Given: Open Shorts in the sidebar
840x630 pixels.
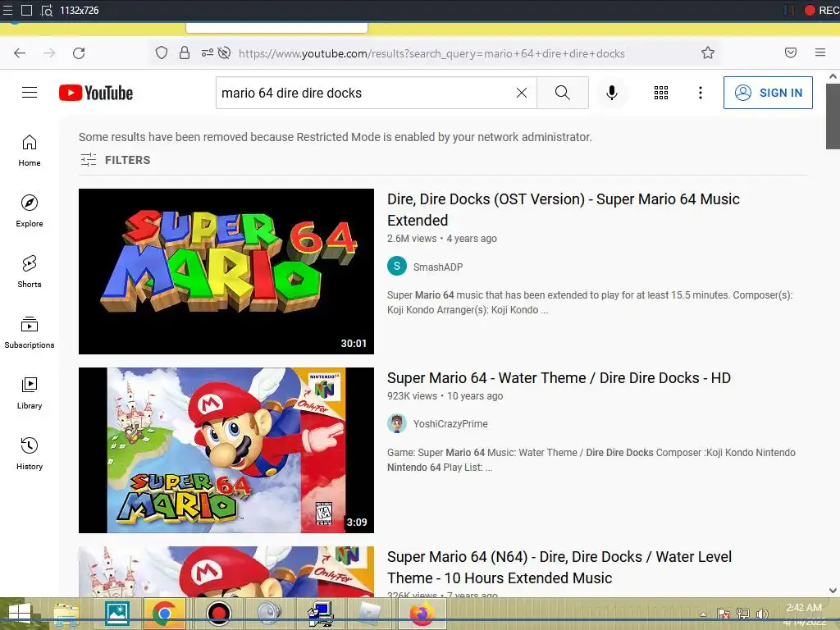Looking at the screenshot, I should 30,272.
